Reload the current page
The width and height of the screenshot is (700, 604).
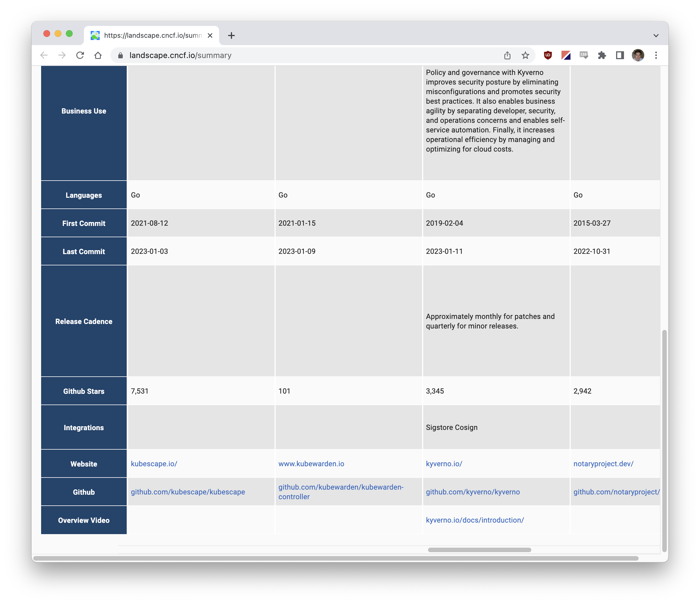point(80,55)
